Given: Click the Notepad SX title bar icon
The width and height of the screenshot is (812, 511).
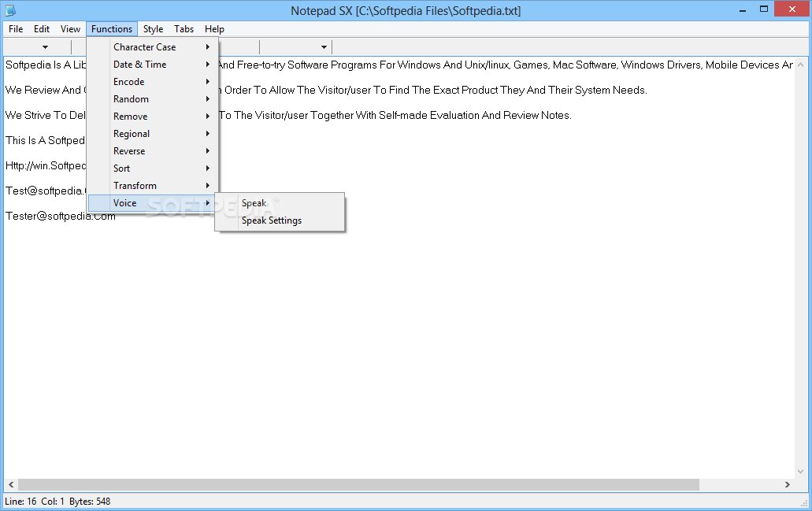Looking at the screenshot, I should tap(10, 9).
